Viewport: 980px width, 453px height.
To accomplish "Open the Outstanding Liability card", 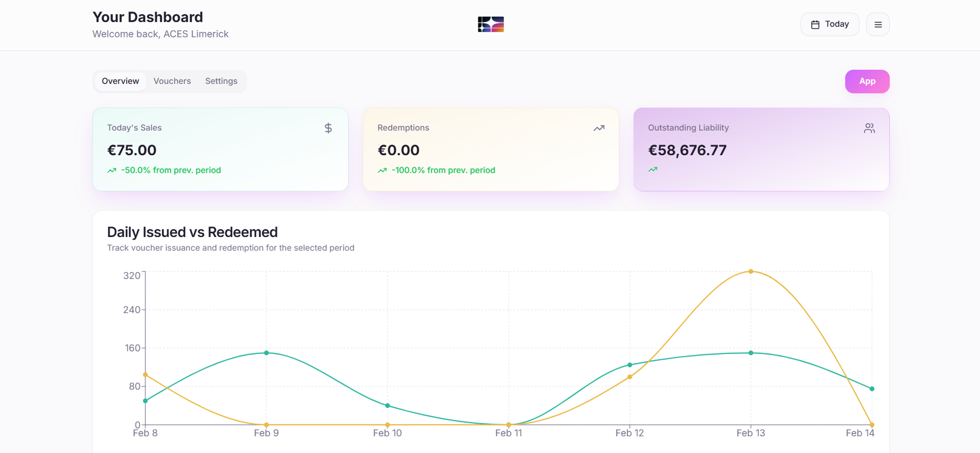I will pyautogui.click(x=761, y=149).
